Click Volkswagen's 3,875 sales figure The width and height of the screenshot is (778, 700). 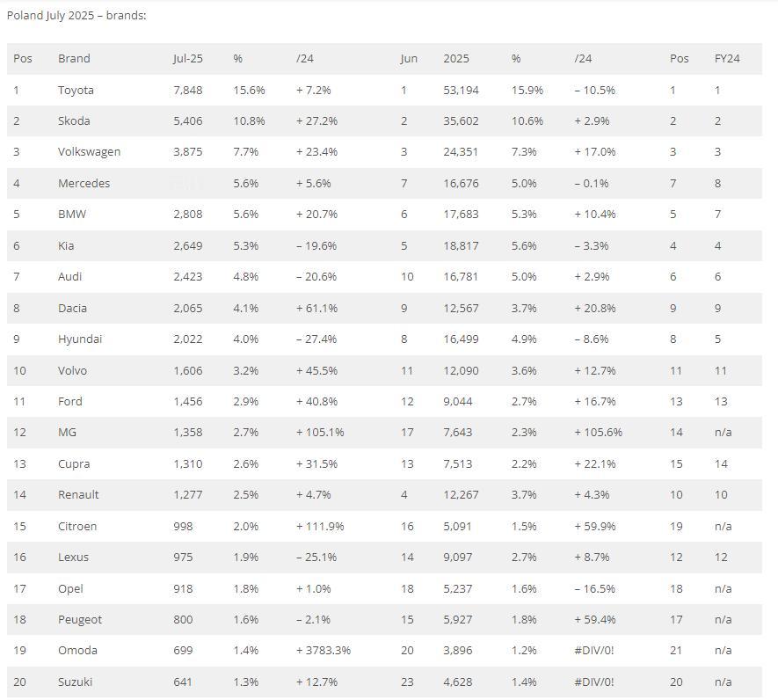[187, 151]
